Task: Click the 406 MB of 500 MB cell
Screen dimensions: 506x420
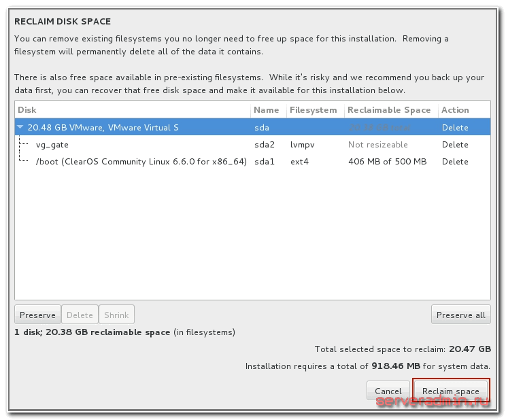Action: click(x=387, y=162)
